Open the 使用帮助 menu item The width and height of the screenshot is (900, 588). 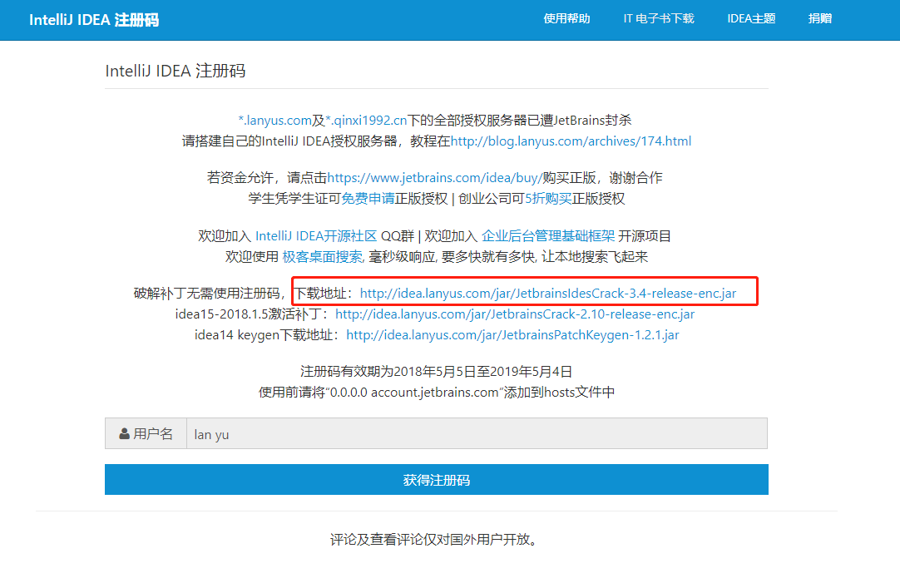pos(566,19)
